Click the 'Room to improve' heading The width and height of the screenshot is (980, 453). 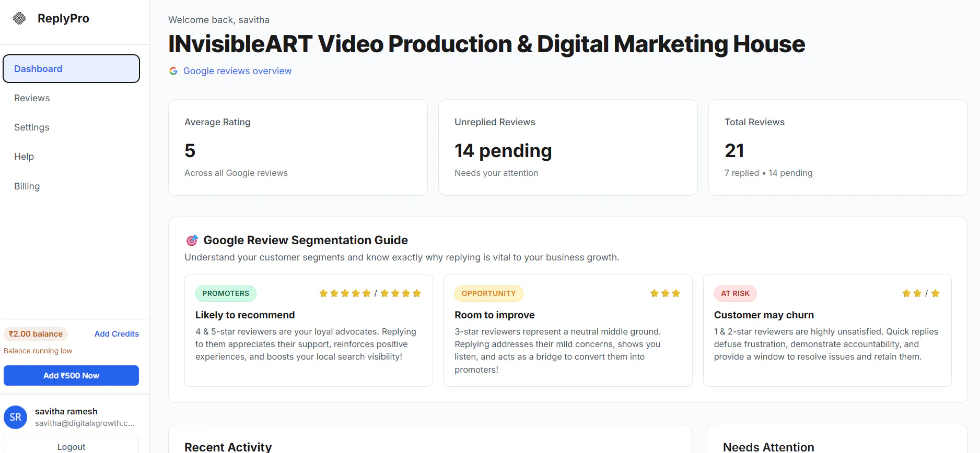[x=495, y=315]
